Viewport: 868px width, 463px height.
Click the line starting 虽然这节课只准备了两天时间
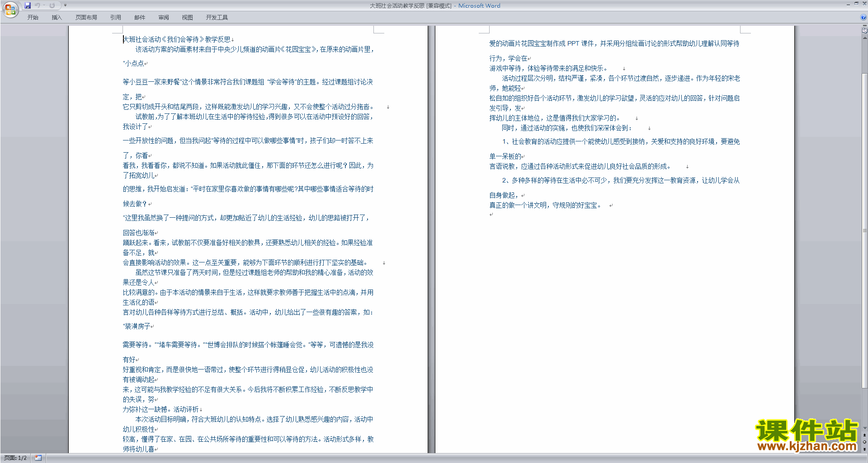click(x=255, y=273)
